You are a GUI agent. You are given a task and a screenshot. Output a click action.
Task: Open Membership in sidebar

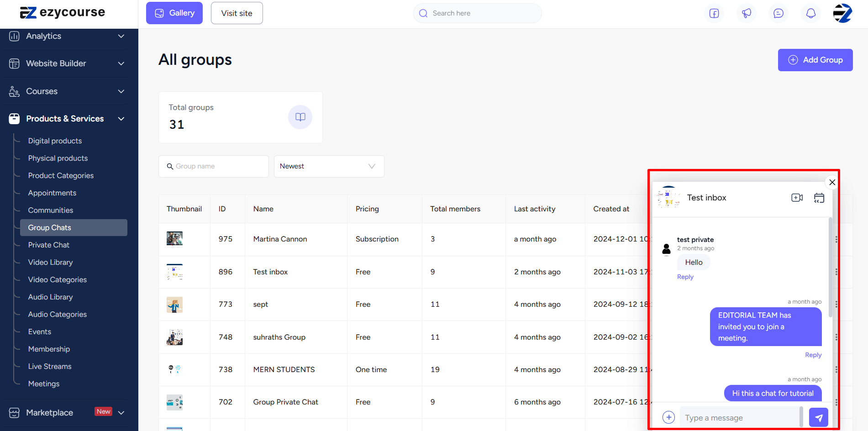(x=49, y=349)
